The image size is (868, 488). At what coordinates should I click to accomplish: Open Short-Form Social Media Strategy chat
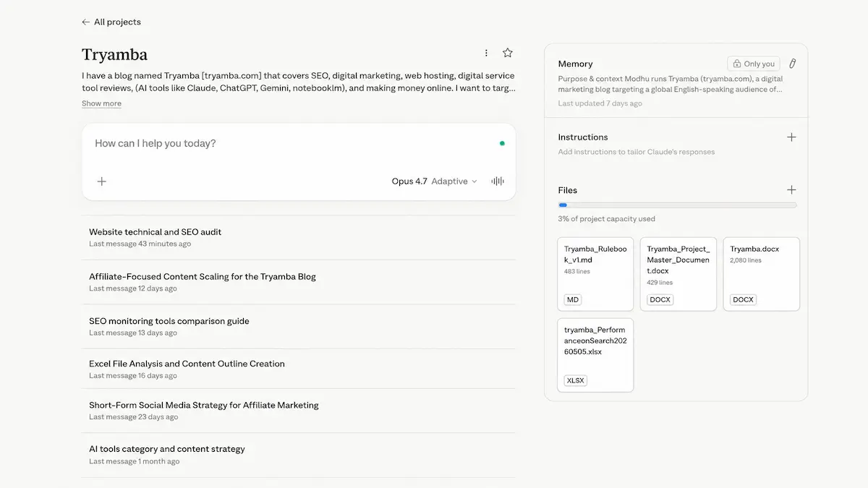299,411
